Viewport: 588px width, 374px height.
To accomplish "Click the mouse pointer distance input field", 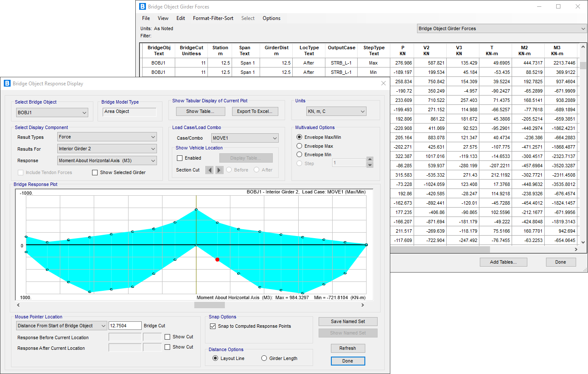I will [125, 326].
